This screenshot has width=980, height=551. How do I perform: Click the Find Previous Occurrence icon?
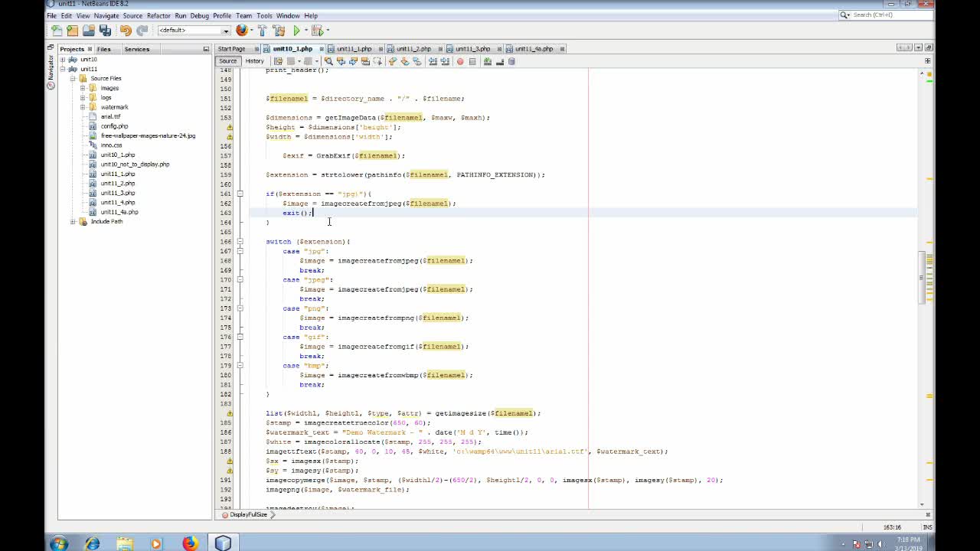tap(341, 61)
